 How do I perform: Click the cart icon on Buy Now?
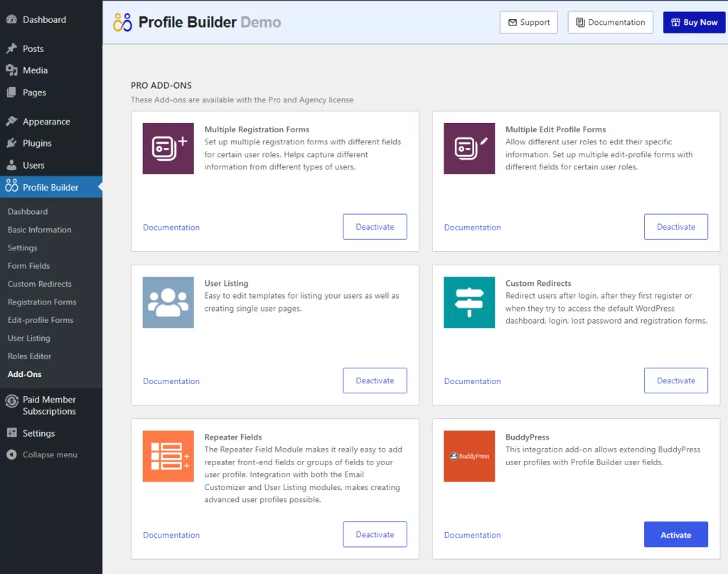point(675,22)
